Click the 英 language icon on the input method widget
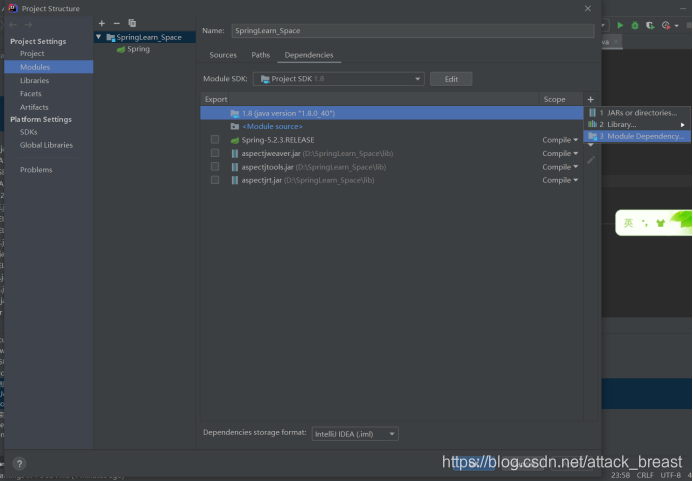 628,223
